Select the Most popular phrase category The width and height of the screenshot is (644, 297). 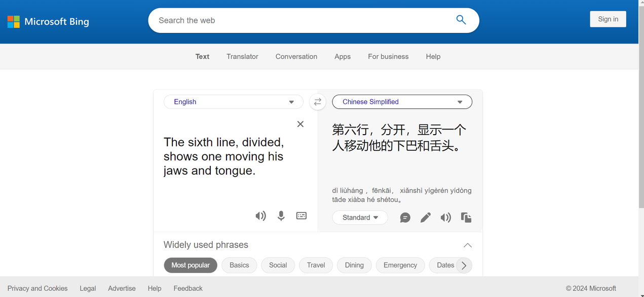191,265
